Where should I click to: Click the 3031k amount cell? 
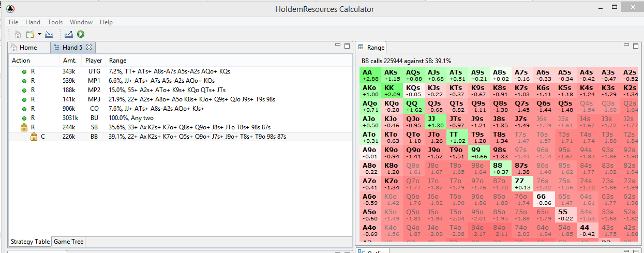(70, 118)
